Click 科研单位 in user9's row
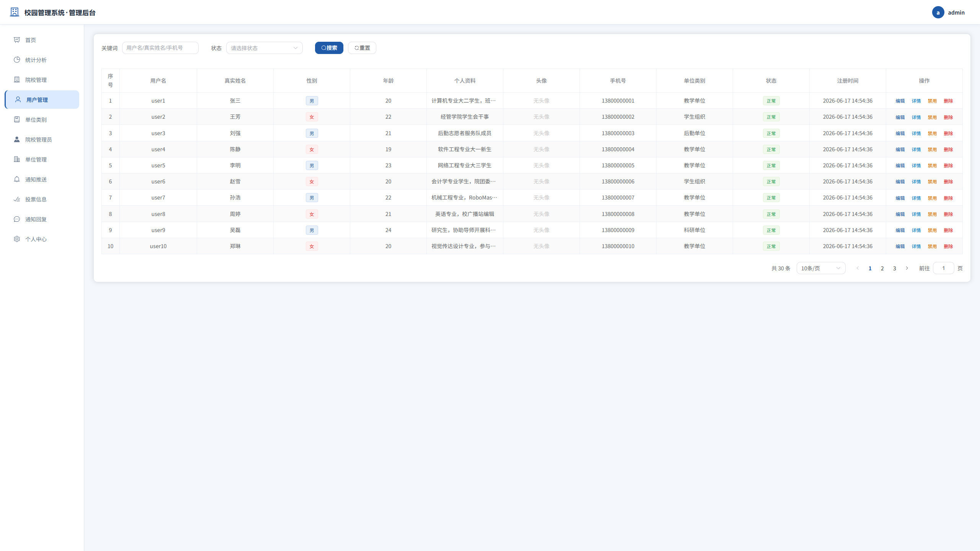Image resolution: width=980 pixels, height=551 pixels. (x=694, y=230)
